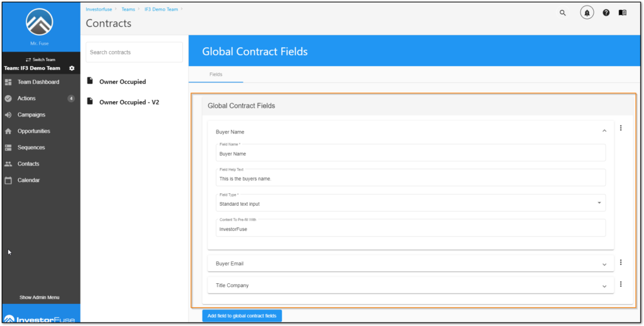
Task: Select the Owner Occupied contract
Action: click(x=123, y=82)
